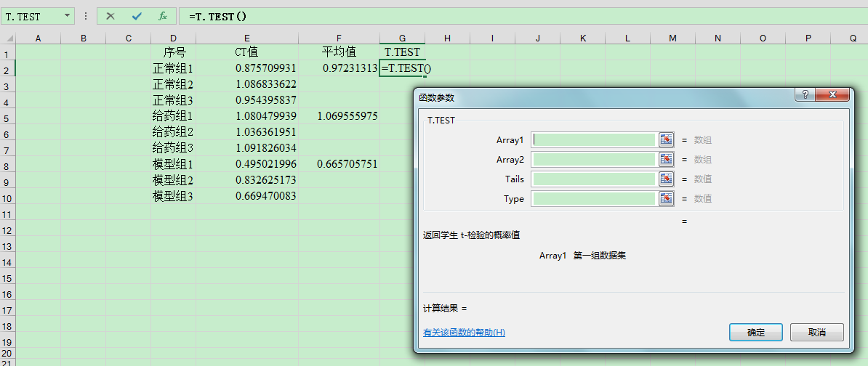Click into the Array1 input field
The image size is (868, 366).
click(x=594, y=140)
